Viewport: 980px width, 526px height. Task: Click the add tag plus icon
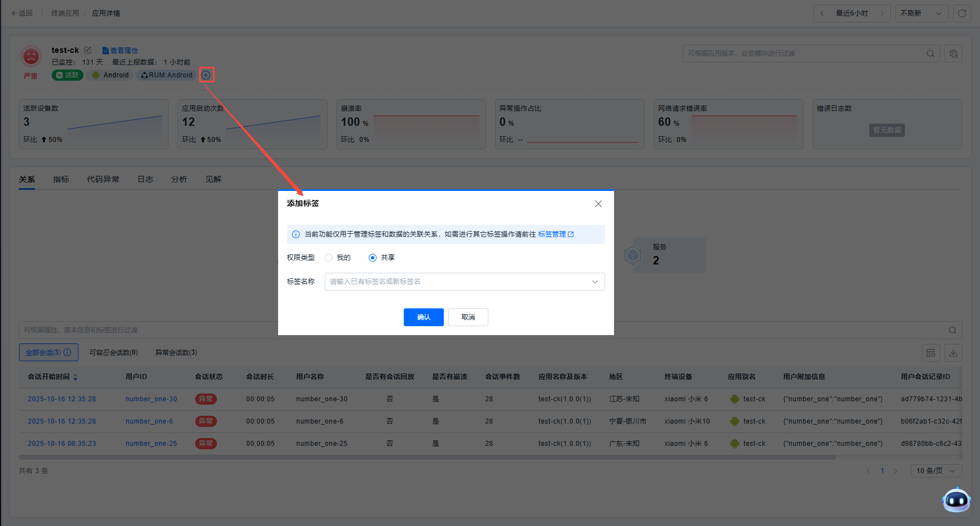point(206,75)
